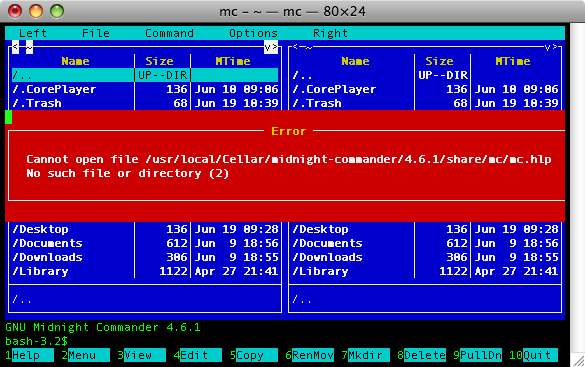Click the 5Copy function key button
This screenshot has width=585, height=367.
pyautogui.click(x=254, y=355)
